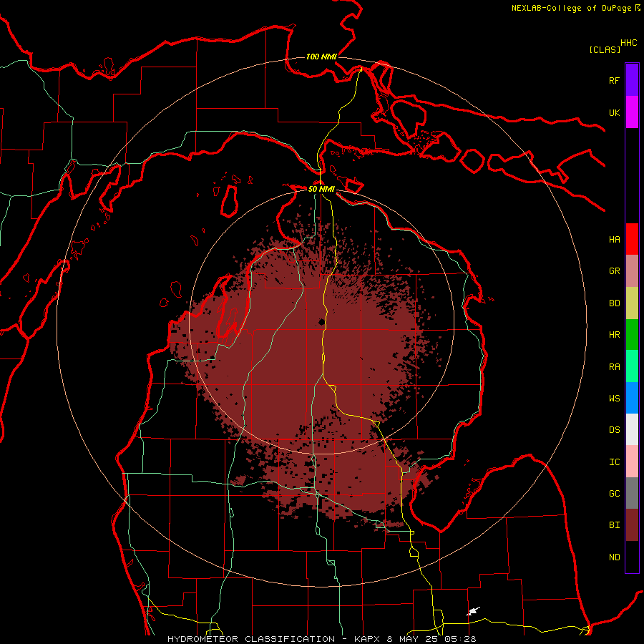Click the brown BI legend swatch
This screenshot has height=644, width=644.
click(632, 525)
